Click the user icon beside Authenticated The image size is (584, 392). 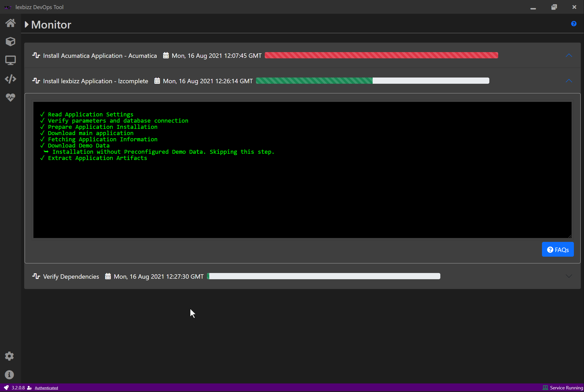pyautogui.click(x=29, y=388)
